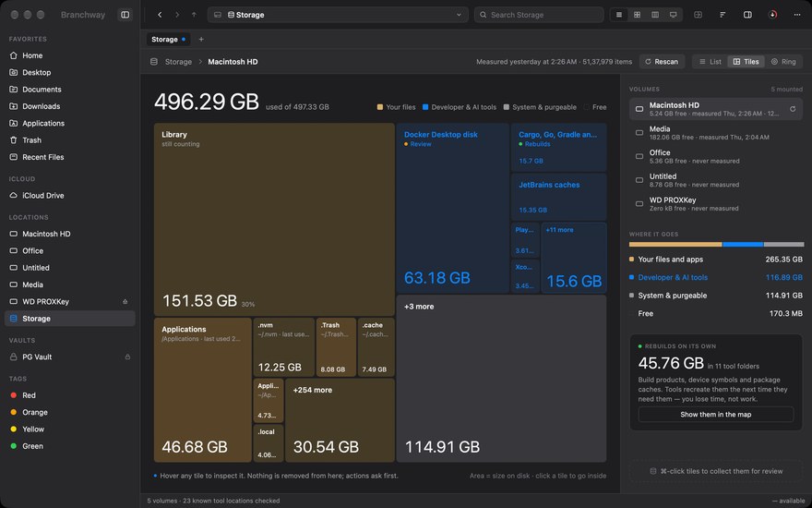The height and width of the screenshot is (508, 812).
Task: Switch to list view in the top toolbar
Action: pyautogui.click(x=619, y=15)
